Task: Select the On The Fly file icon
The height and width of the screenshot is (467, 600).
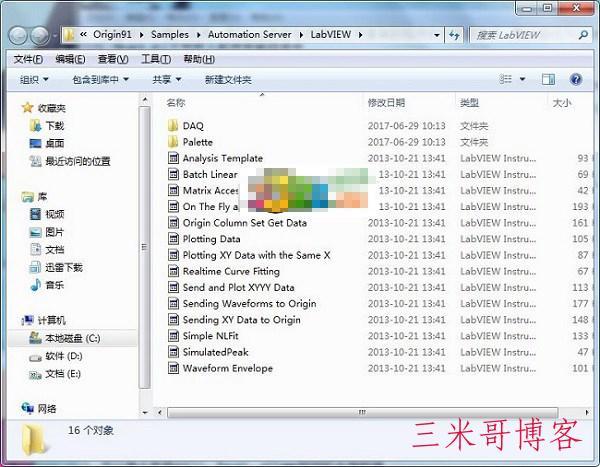Action: [x=173, y=206]
